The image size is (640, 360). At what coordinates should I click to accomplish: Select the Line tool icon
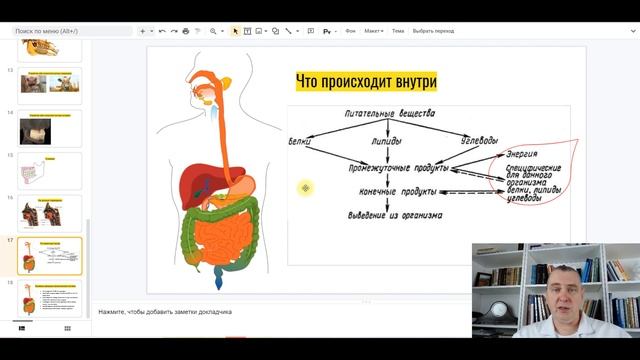pos(289,31)
